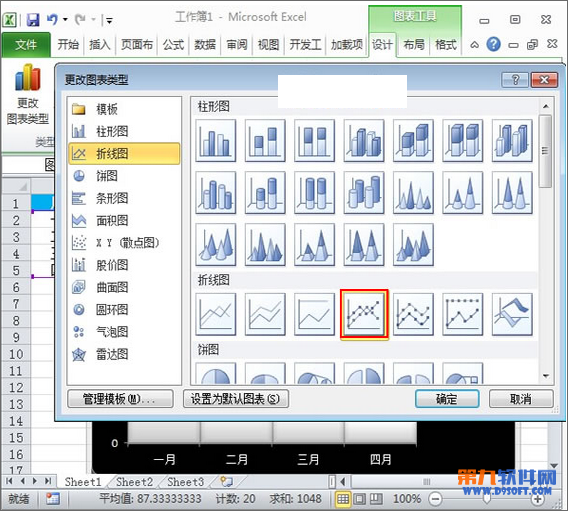
Task: Select 柱形图 category in list
Action: (x=124, y=131)
